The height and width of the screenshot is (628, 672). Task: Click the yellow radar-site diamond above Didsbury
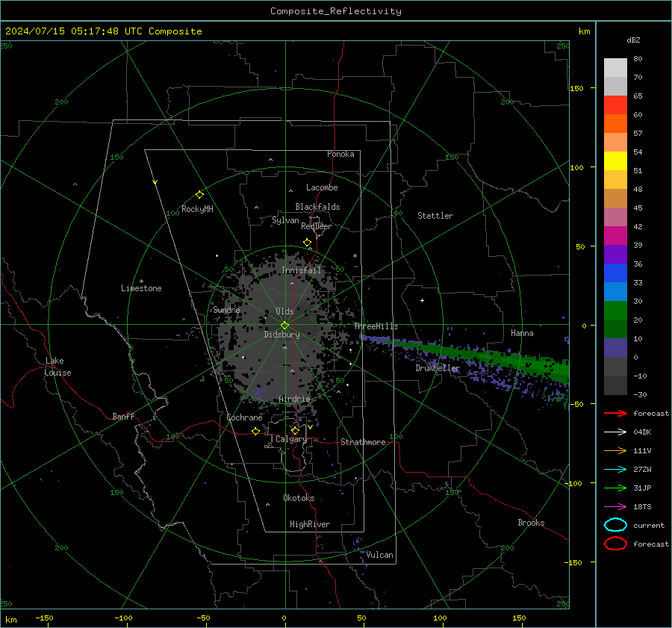[x=284, y=326]
